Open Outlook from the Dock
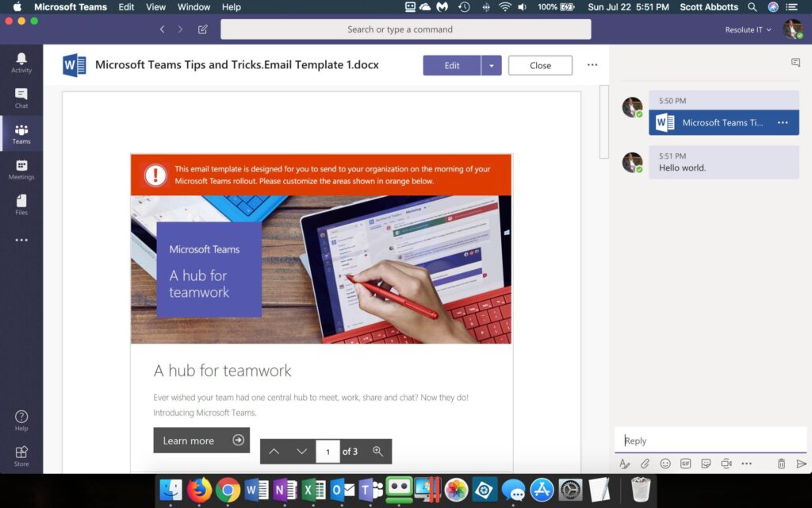This screenshot has height=508, width=812. pos(343,489)
